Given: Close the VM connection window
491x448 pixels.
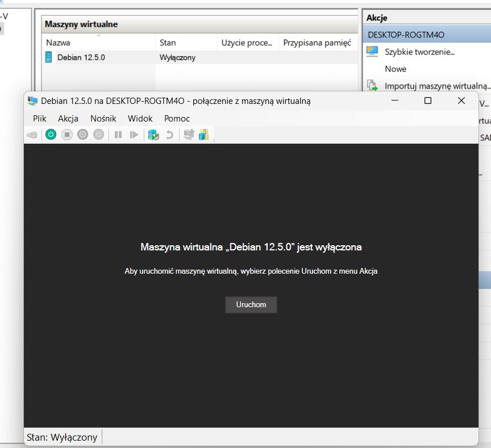Looking at the screenshot, I should pyautogui.click(x=461, y=101).
